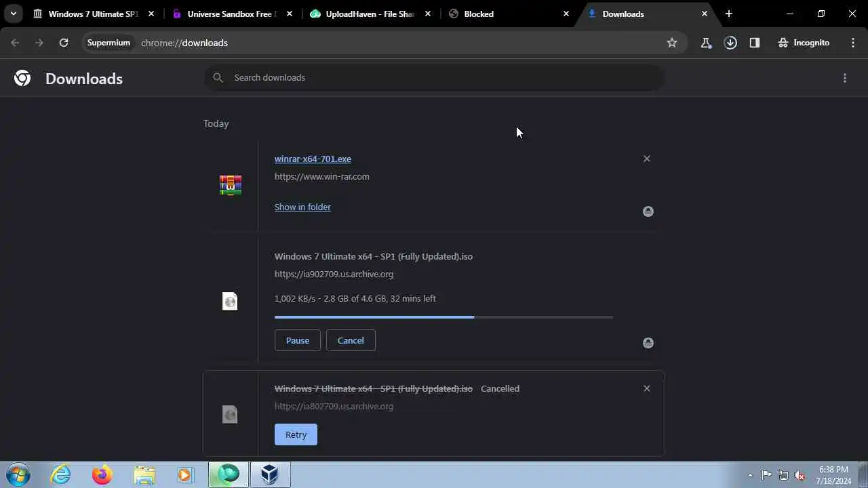
Task: Switch to the UploadHaven File Sharing tab
Action: coord(371,14)
